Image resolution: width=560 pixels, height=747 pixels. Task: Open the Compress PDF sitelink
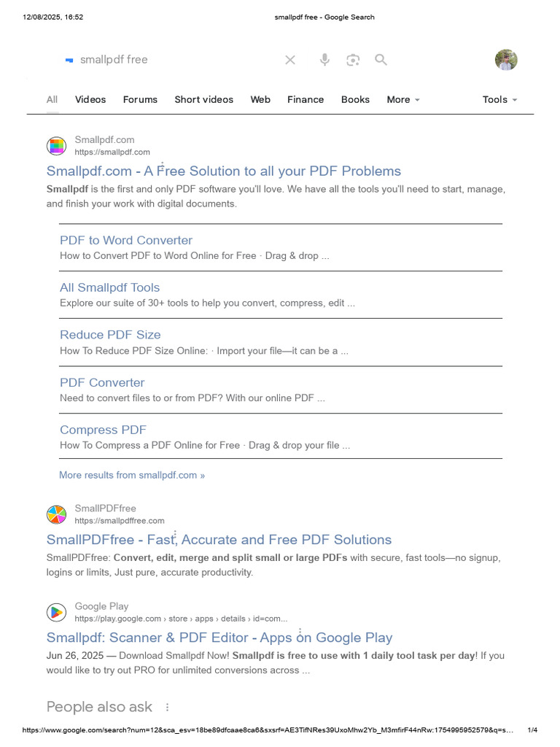(103, 430)
